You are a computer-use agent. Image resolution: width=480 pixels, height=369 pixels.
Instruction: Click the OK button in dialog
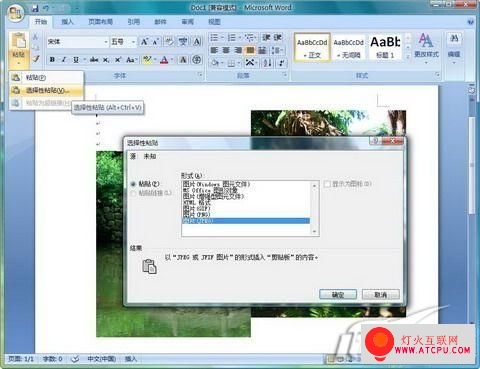(x=338, y=295)
